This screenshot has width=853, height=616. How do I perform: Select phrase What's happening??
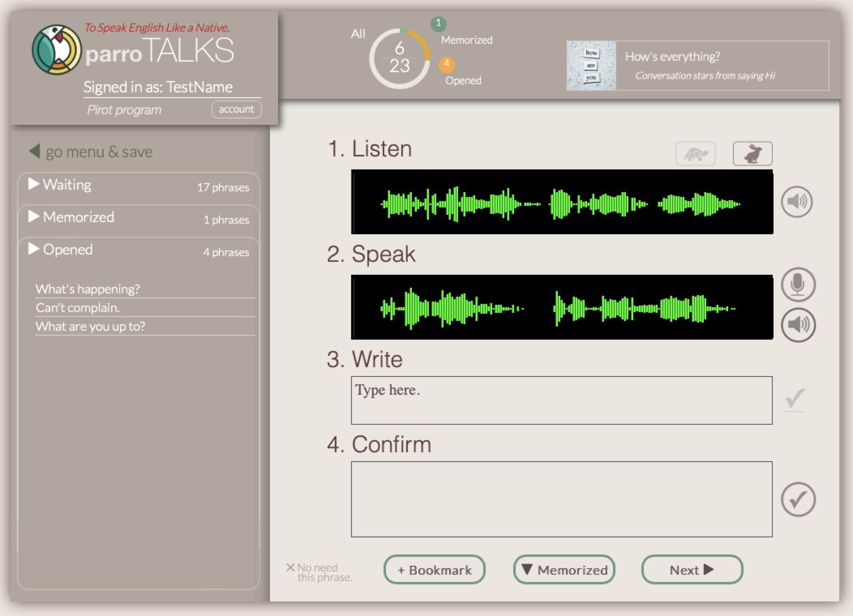pyautogui.click(x=88, y=289)
